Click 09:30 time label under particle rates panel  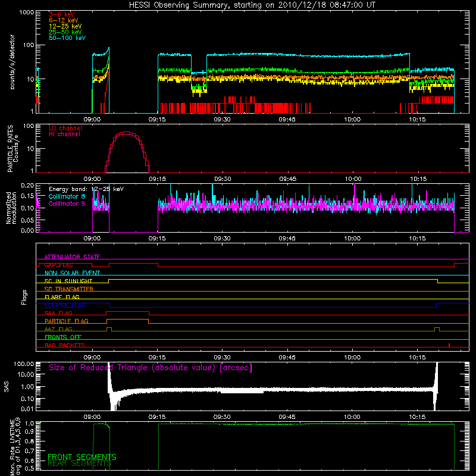tap(223, 179)
